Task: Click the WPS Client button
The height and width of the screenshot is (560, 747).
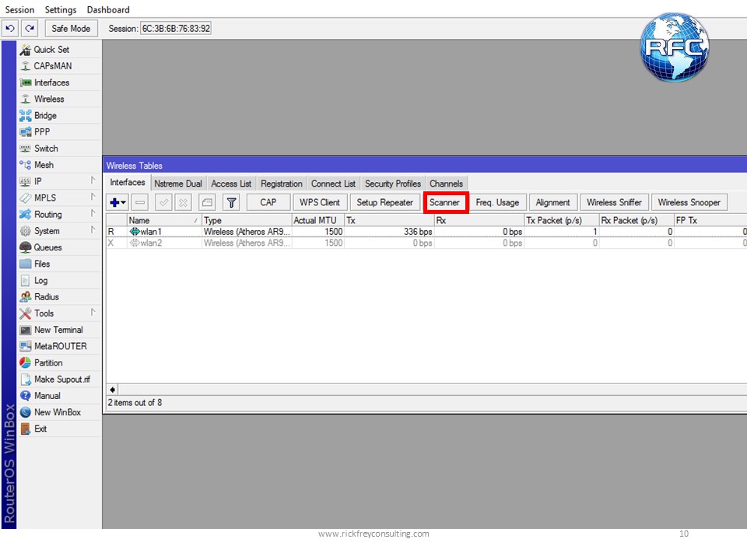Action: point(320,202)
